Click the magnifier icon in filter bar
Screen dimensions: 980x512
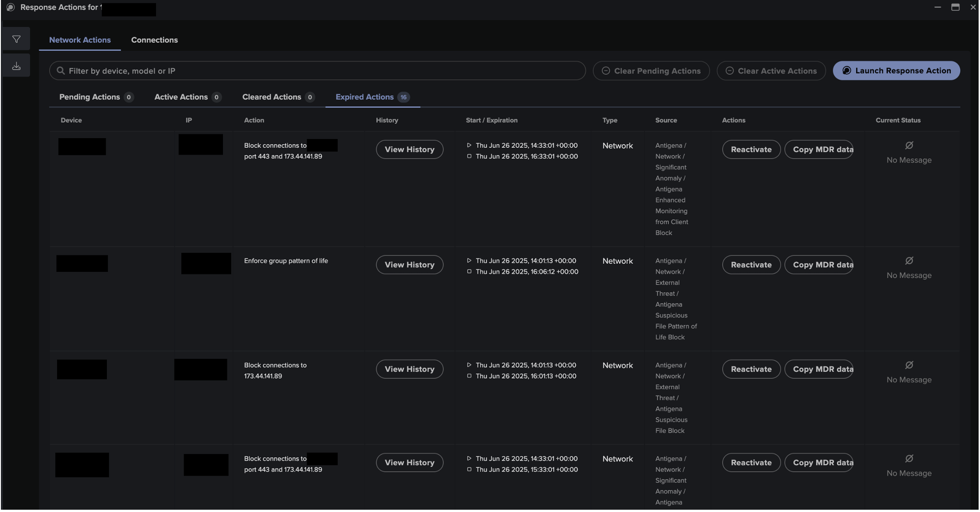(x=61, y=71)
